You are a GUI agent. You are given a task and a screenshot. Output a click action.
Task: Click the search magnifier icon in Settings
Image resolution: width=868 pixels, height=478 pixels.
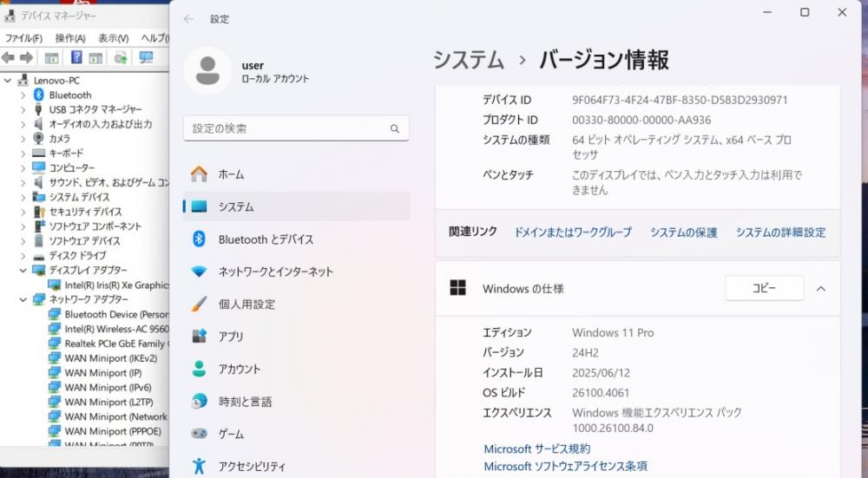pyautogui.click(x=395, y=128)
